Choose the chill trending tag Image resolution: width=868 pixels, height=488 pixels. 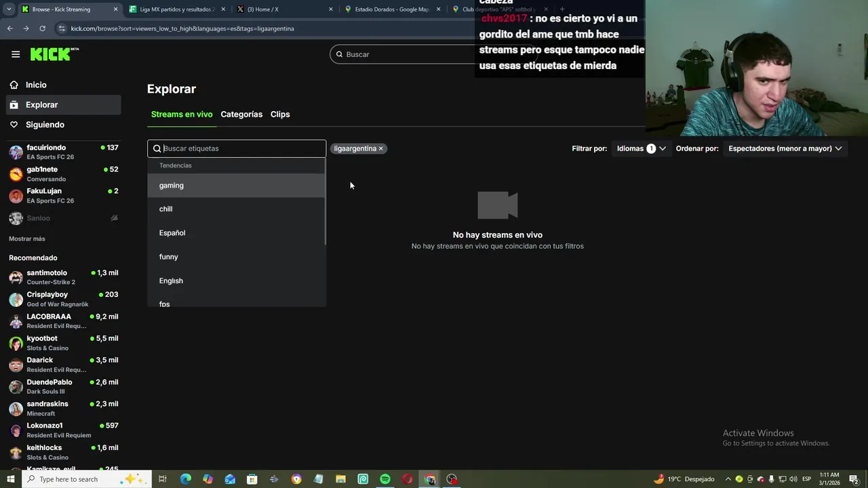coord(237,209)
